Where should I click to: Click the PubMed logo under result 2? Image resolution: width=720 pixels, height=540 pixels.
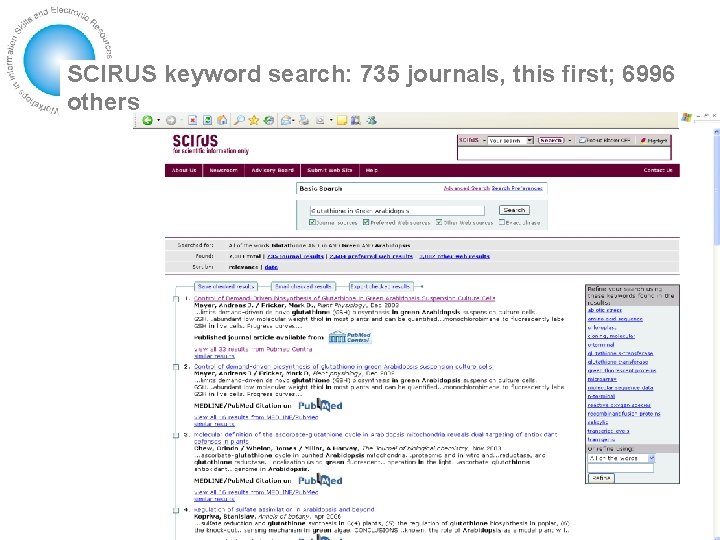320,405
